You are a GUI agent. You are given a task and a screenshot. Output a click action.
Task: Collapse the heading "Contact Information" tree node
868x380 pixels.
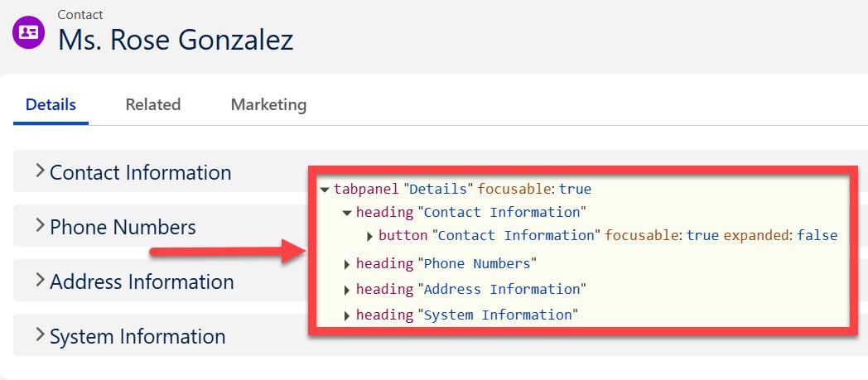pyautogui.click(x=347, y=213)
